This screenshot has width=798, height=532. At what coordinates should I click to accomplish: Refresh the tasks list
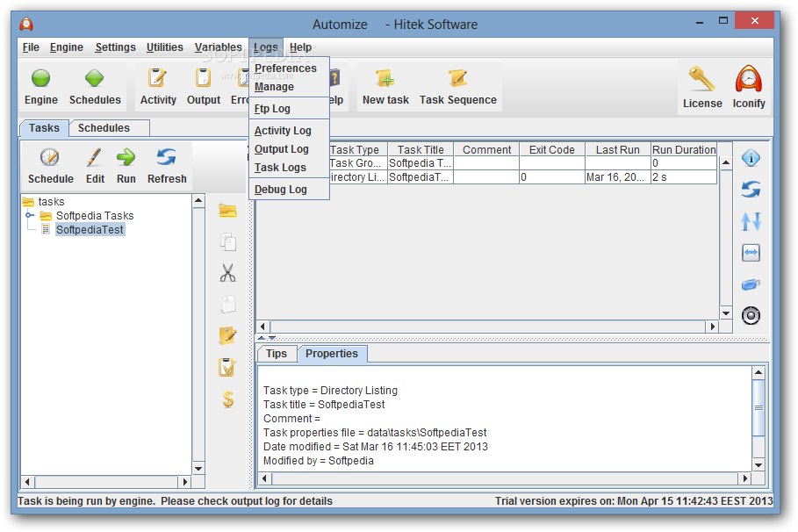[167, 157]
